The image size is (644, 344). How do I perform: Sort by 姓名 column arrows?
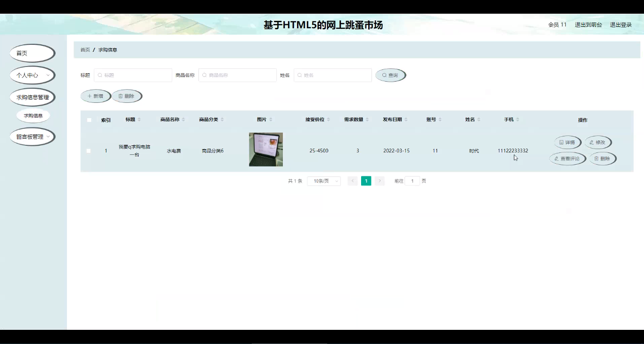point(479,120)
